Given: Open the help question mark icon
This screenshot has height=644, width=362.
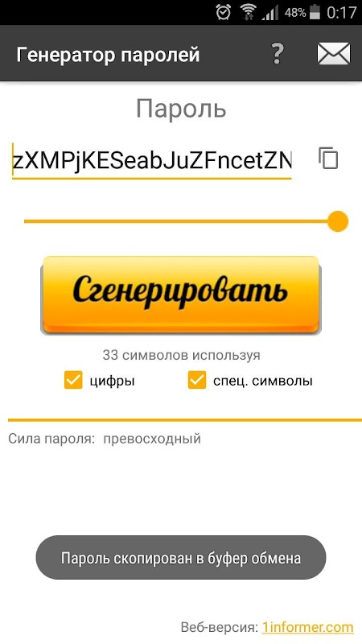Looking at the screenshot, I should point(278,54).
